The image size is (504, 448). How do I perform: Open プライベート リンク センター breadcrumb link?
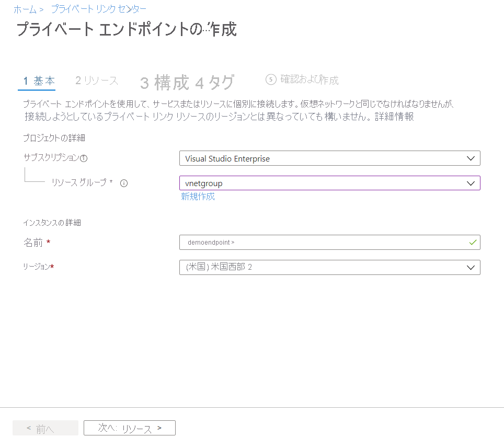(99, 9)
